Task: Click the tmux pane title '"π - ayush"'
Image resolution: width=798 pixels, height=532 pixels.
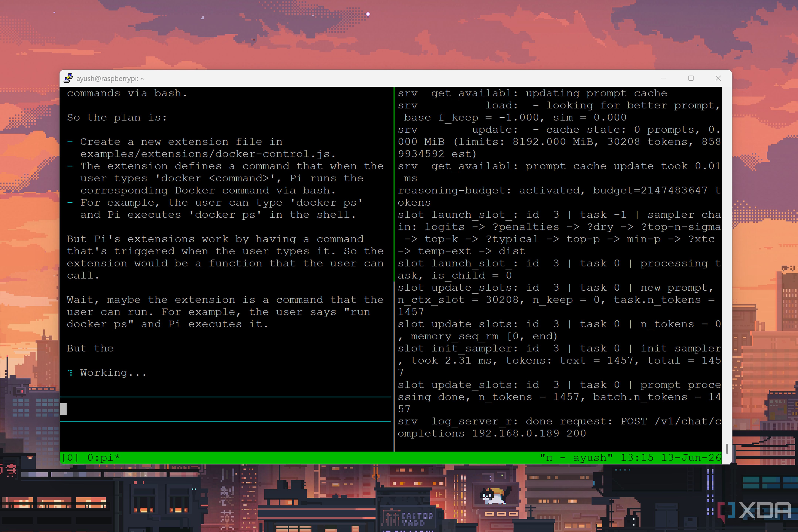Action: [576, 458]
